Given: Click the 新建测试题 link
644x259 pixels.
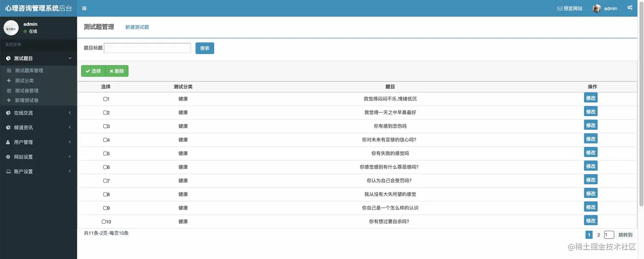Looking at the screenshot, I should (137, 27).
